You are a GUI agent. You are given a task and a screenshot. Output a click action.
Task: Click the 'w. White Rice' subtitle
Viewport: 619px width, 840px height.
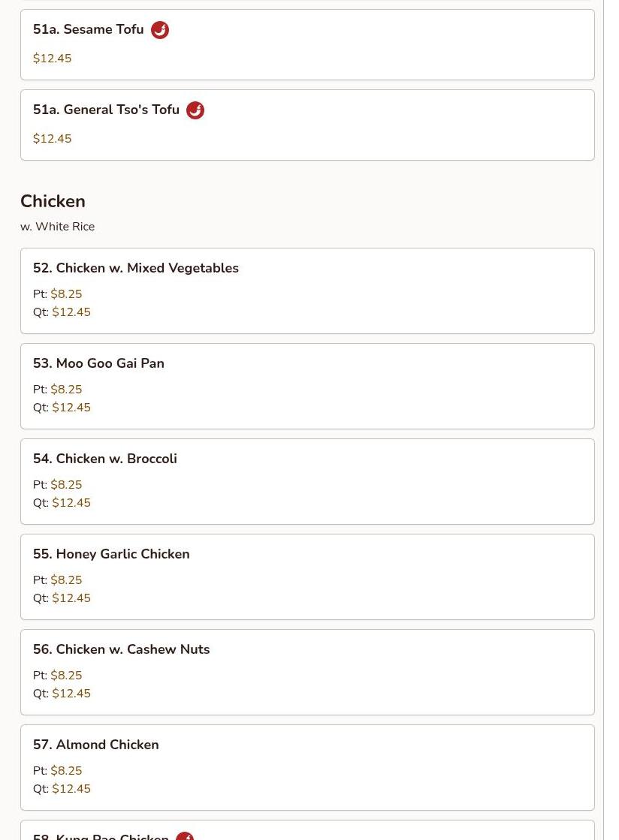click(x=57, y=227)
